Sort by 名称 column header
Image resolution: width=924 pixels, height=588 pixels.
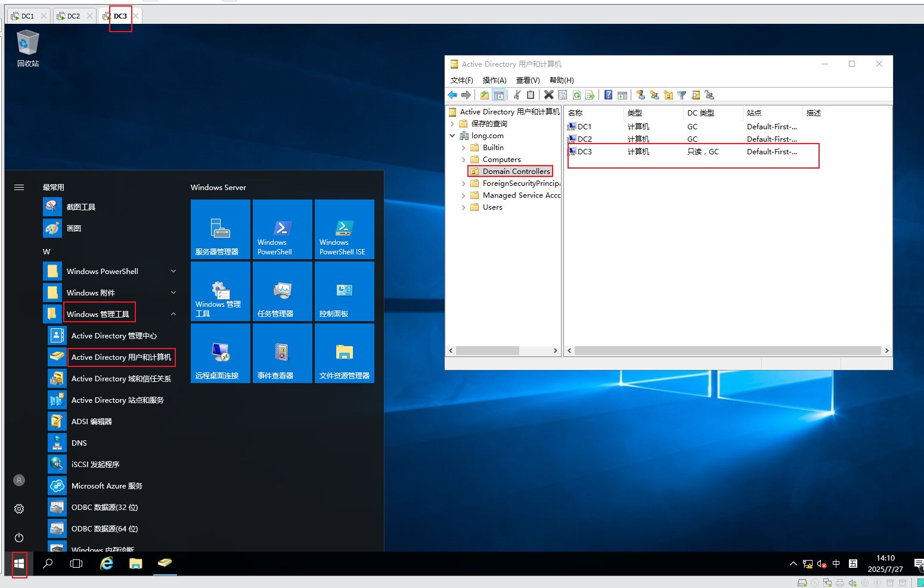click(x=594, y=113)
